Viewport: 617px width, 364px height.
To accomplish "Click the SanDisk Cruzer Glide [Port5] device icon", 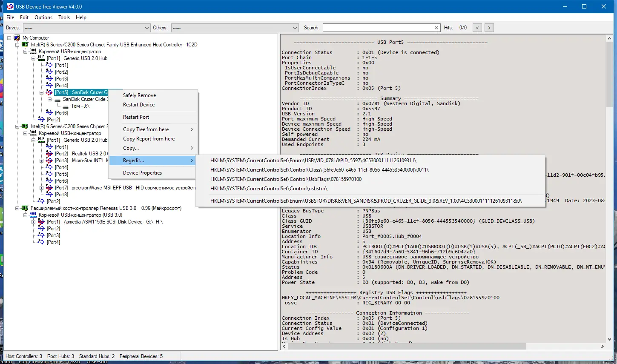I will point(49,92).
